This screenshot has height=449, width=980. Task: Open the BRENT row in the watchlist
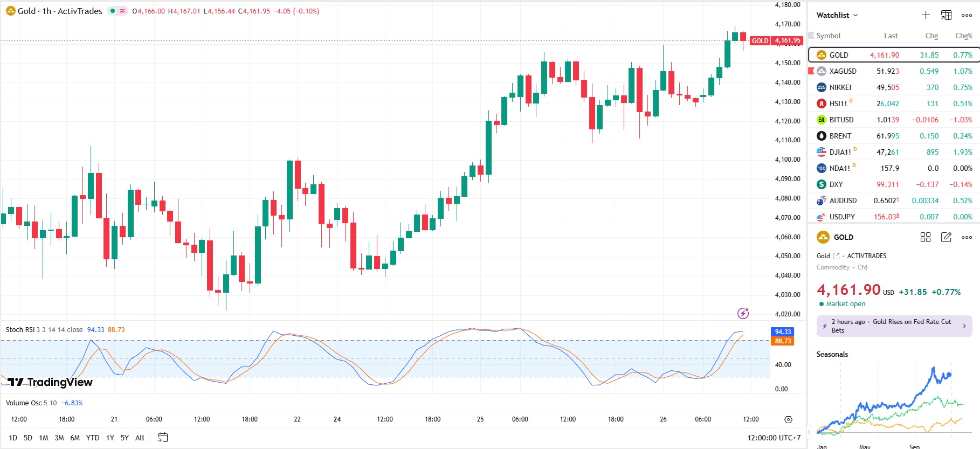coord(840,136)
